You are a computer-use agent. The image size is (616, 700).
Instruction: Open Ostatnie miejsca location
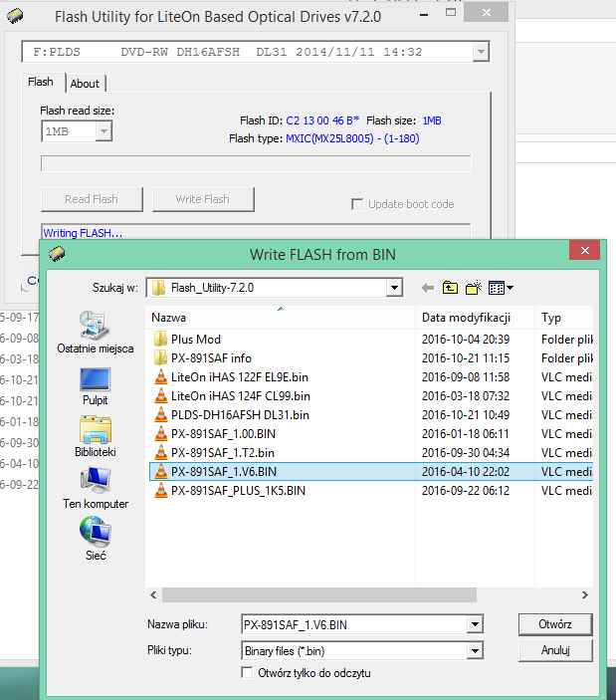point(95,333)
